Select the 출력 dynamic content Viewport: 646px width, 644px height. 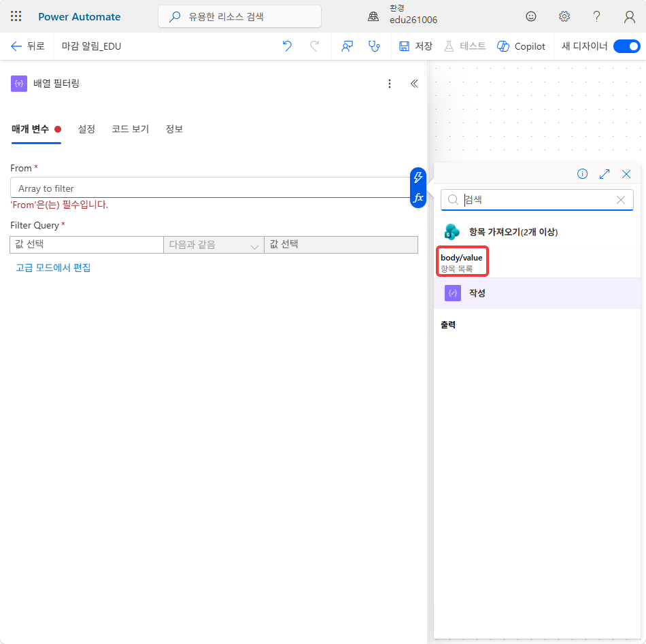point(448,324)
